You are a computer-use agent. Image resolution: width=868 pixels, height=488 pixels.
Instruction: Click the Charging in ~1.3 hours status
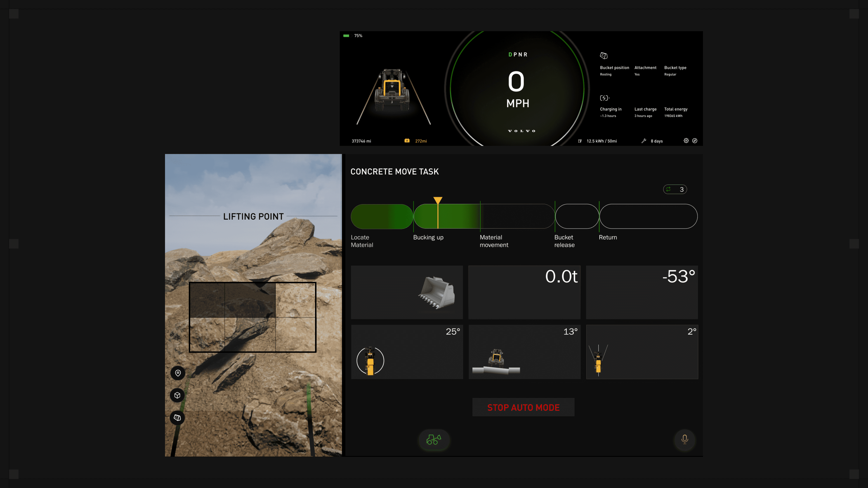tap(611, 112)
